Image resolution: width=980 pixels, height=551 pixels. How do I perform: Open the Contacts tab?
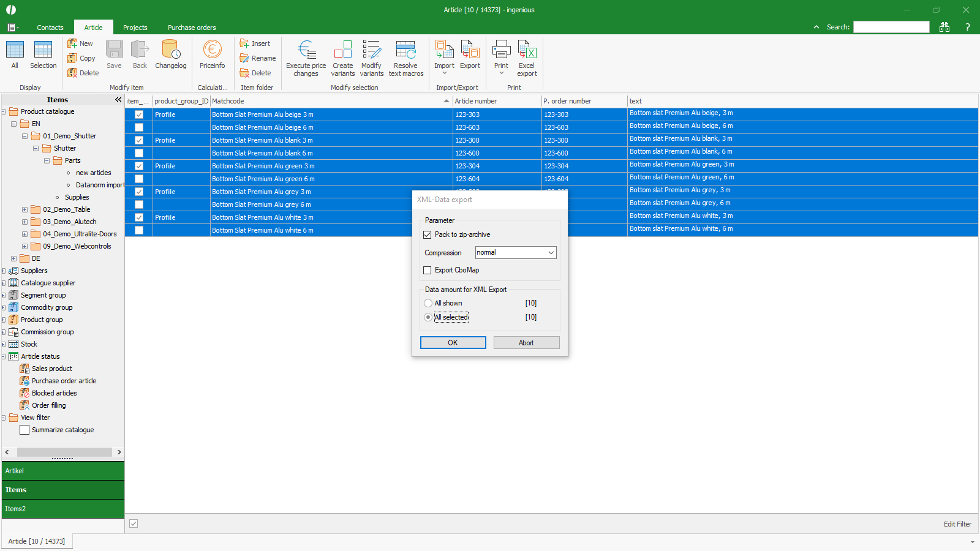click(50, 28)
